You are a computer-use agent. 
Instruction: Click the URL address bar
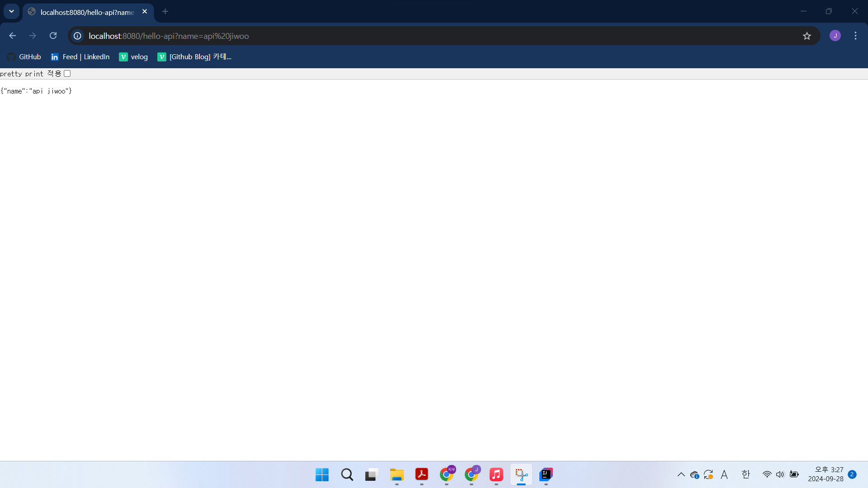(407, 36)
